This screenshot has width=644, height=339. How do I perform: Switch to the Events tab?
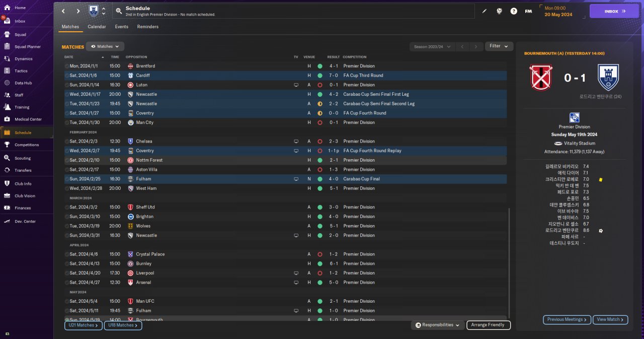coord(121,27)
